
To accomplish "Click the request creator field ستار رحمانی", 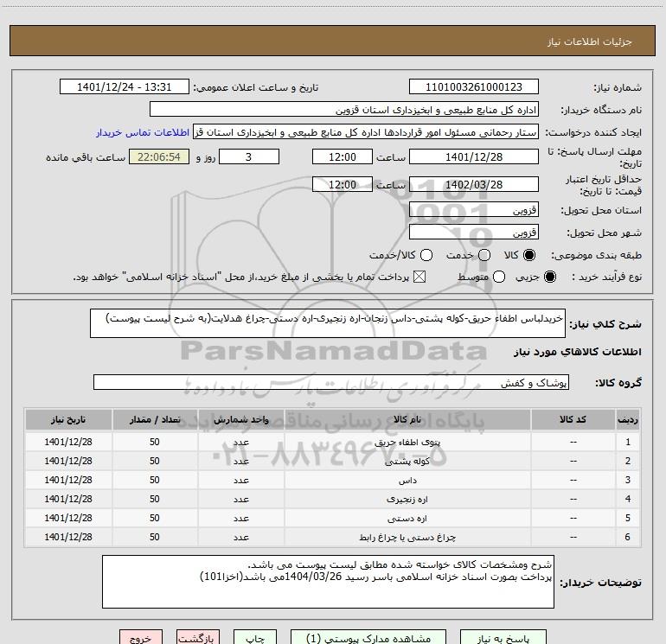I will pos(366,132).
